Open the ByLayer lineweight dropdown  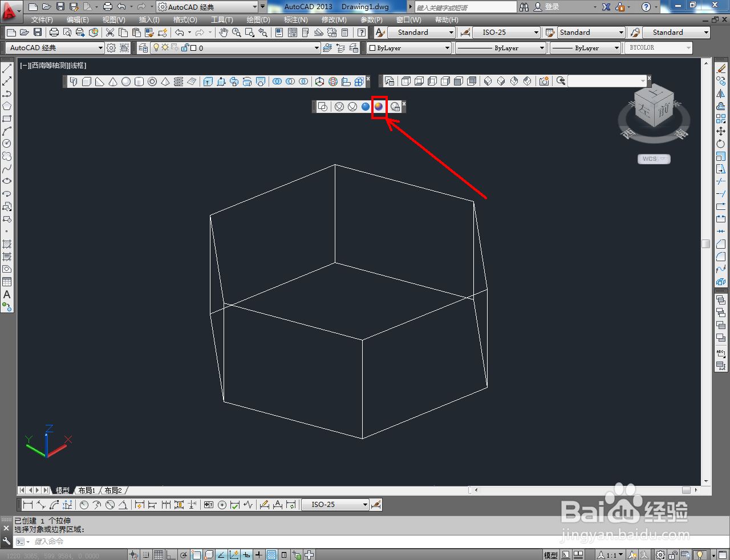pos(585,48)
